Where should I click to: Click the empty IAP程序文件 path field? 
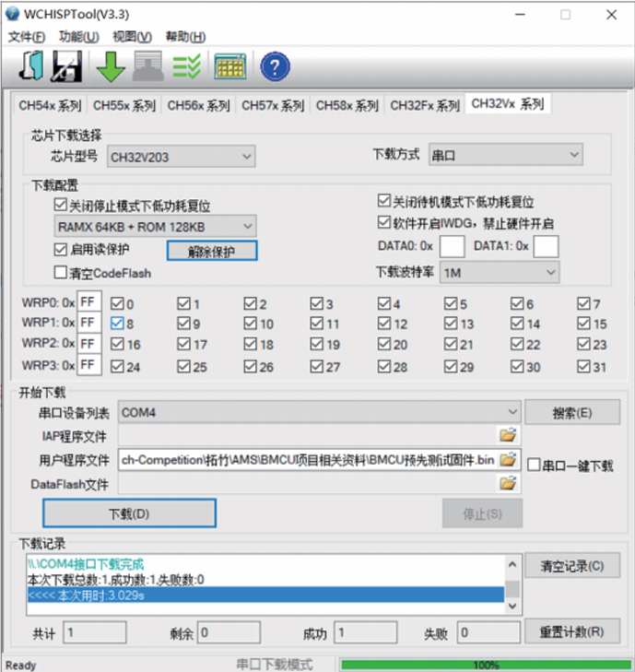pyautogui.click(x=307, y=435)
